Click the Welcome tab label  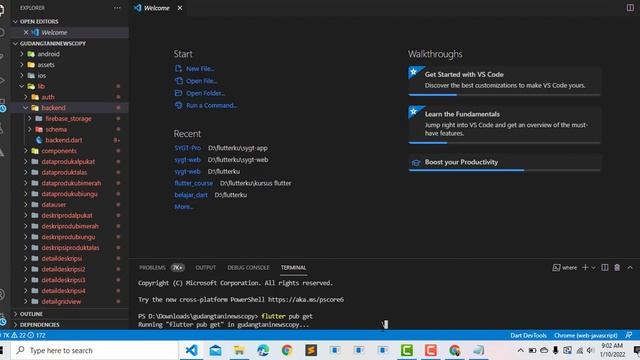[x=157, y=8]
